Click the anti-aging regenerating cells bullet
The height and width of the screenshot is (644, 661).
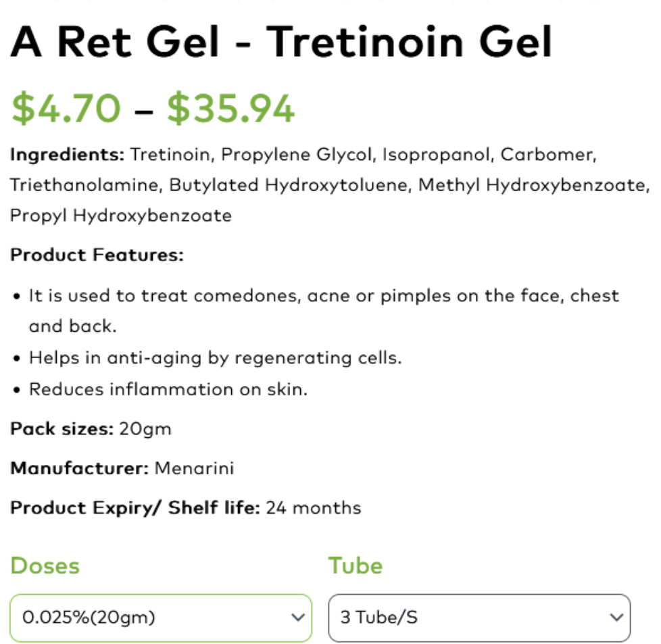[x=215, y=357]
